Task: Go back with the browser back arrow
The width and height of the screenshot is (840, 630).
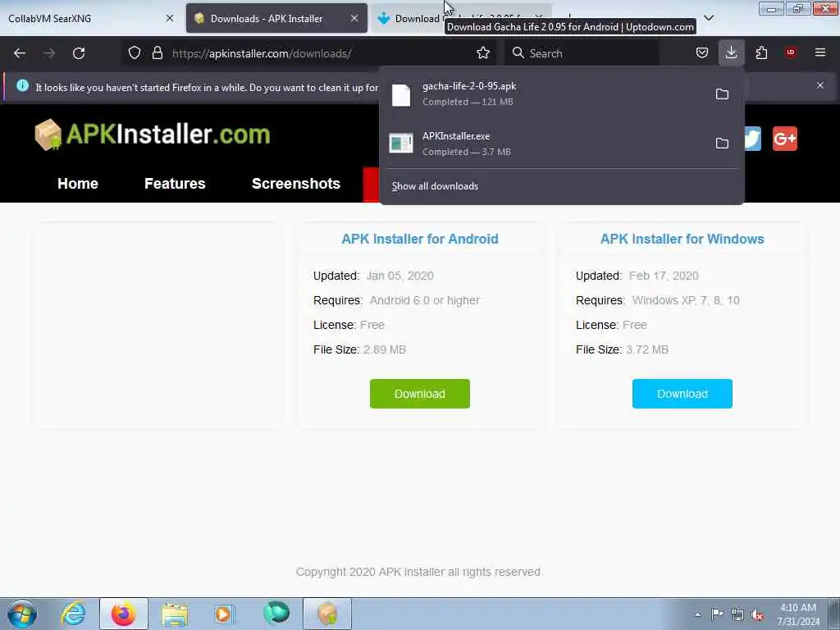Action: pyautogui.click(x=20, y=53)
